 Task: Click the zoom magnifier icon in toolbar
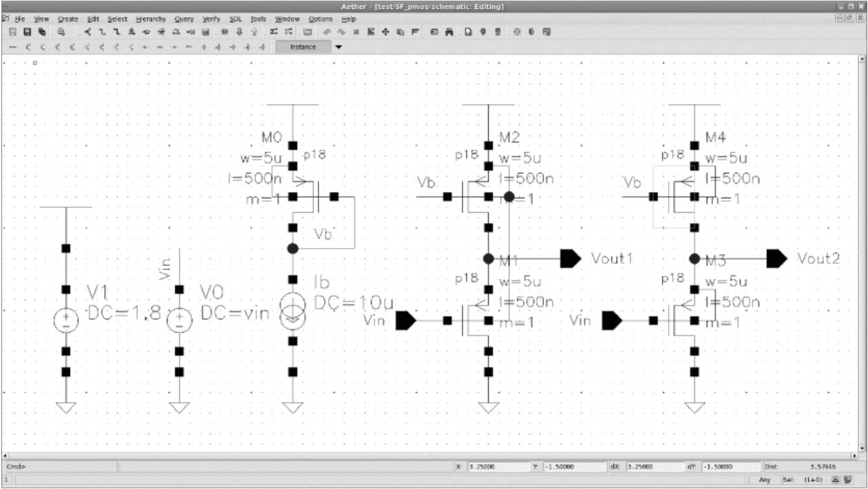(61, 32)
